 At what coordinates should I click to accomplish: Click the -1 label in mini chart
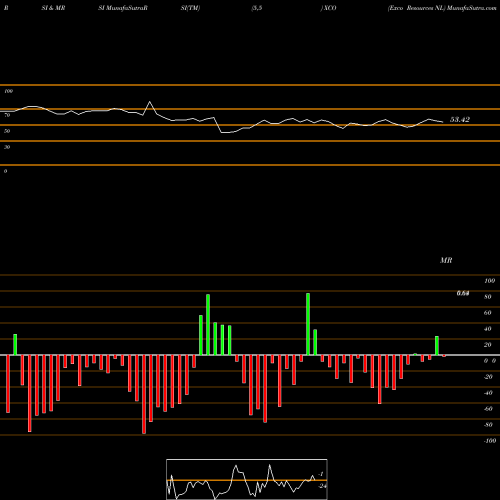(x=321, y=474)
